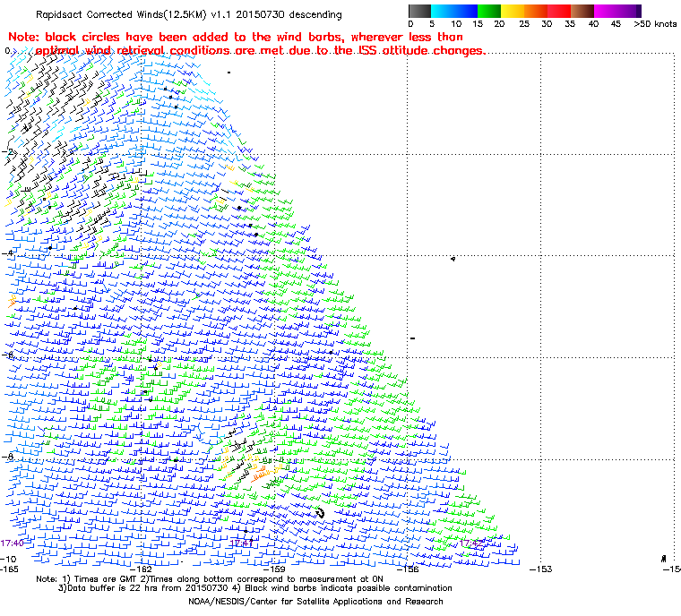Click the green 15-20 knots legend segment

[489, 11]
